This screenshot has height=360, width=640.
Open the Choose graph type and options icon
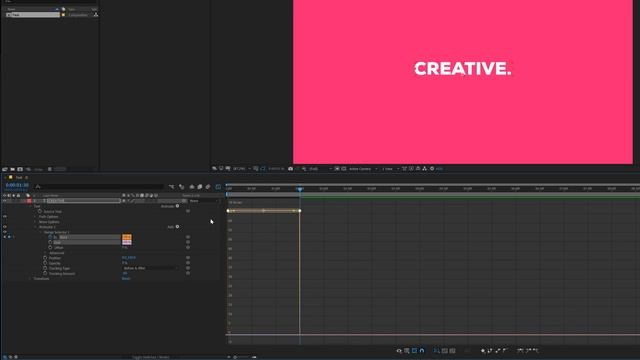(407, 351)
